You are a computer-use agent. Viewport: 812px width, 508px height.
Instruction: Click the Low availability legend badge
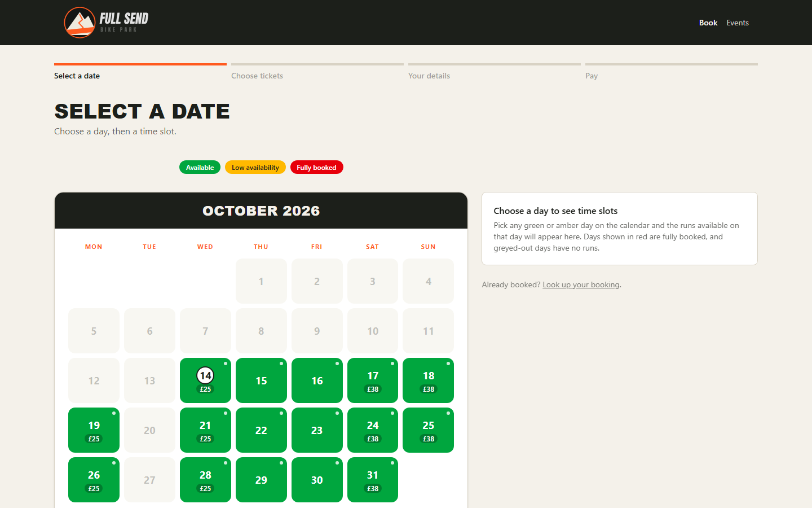pyautogui.click(x=255, y=167)
